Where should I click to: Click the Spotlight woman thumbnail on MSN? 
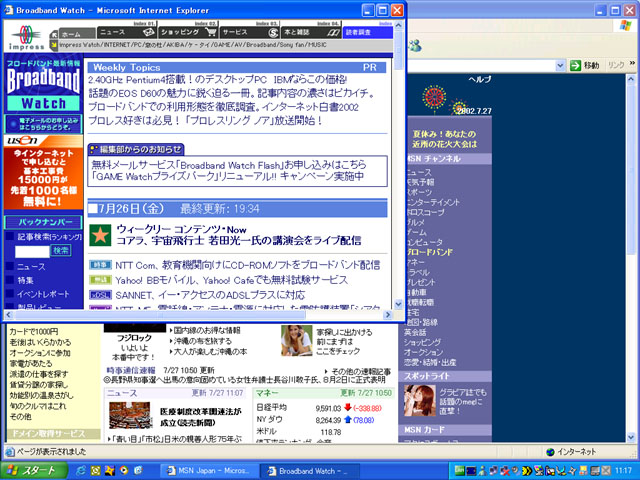(x=420, y=400)
